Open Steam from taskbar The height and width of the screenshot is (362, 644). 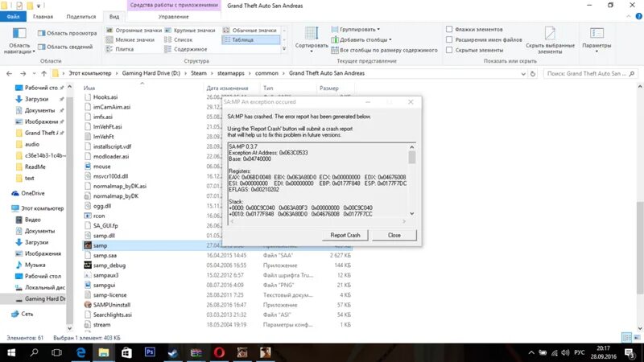[x=173, y=352]
